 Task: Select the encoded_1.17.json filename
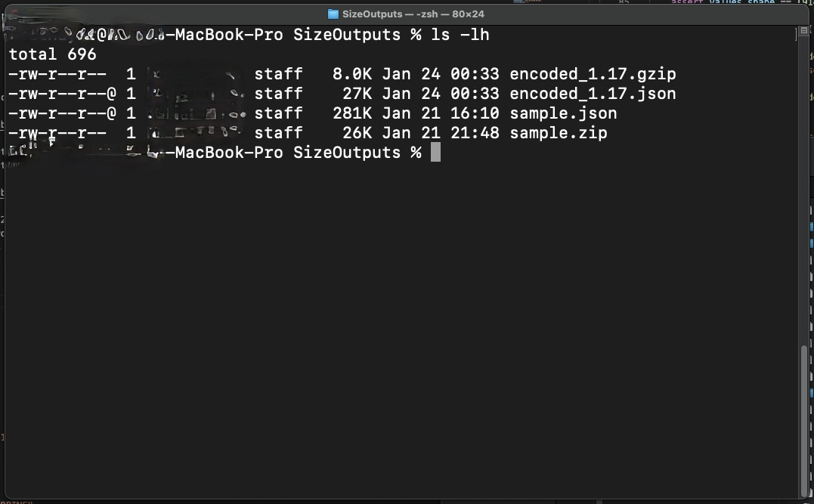pos(593,94)
